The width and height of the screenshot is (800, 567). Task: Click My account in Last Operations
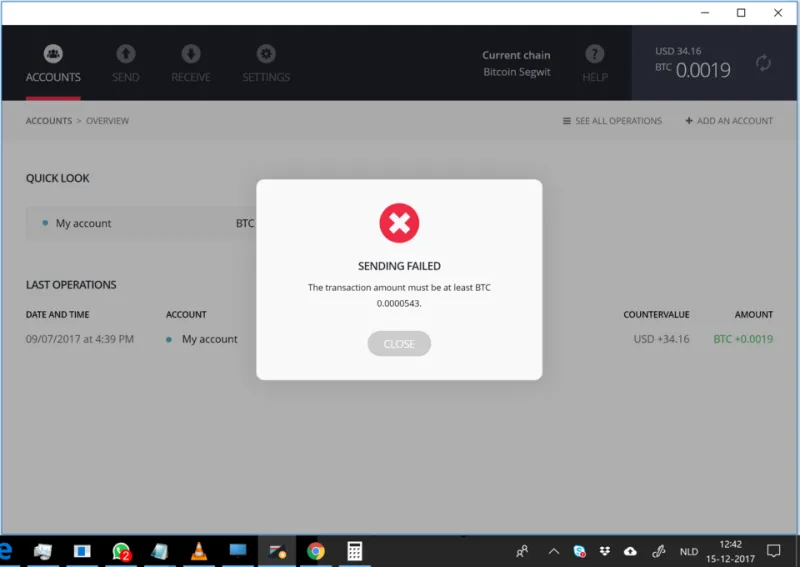click(x=210, y=339)
